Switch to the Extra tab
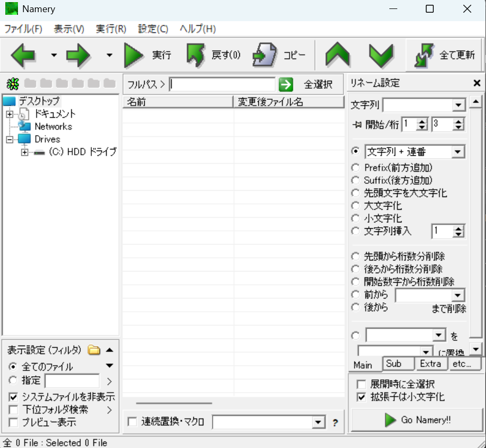Screen dimensions: 486x448 pyautogui.click(x=431, y=364)
